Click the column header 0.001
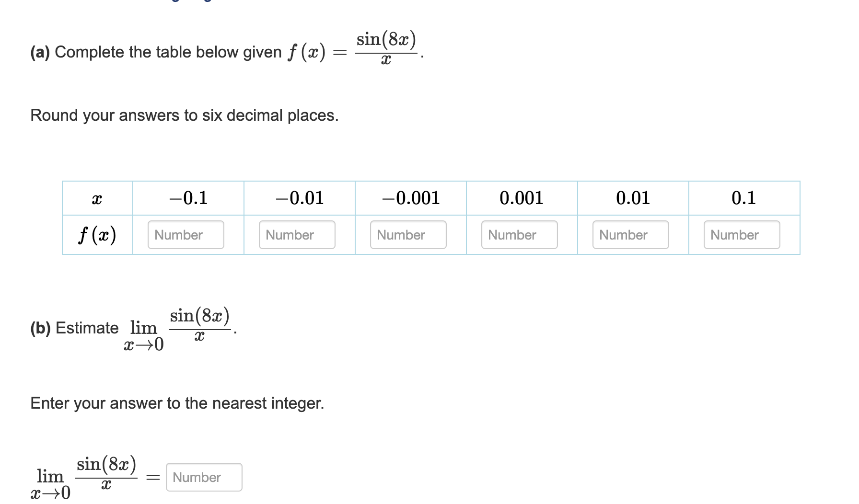 click(522, 198)
